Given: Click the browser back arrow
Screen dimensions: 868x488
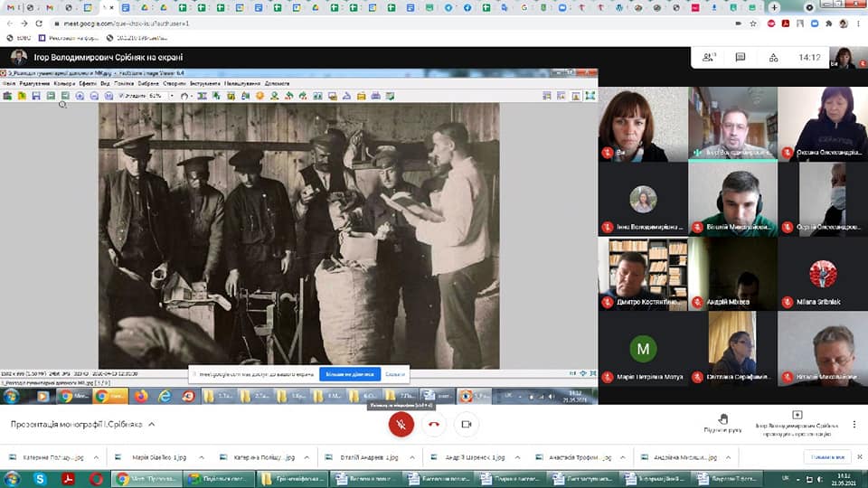Looking at the screenshot, I should [x=9, y=23].
